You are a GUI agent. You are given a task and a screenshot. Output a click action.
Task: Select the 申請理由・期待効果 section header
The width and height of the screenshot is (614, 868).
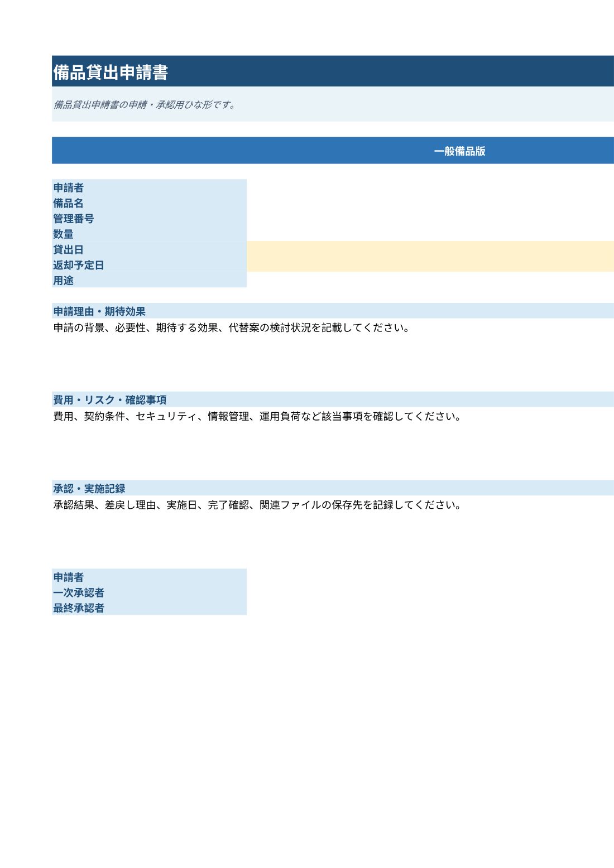pos(333,311)
